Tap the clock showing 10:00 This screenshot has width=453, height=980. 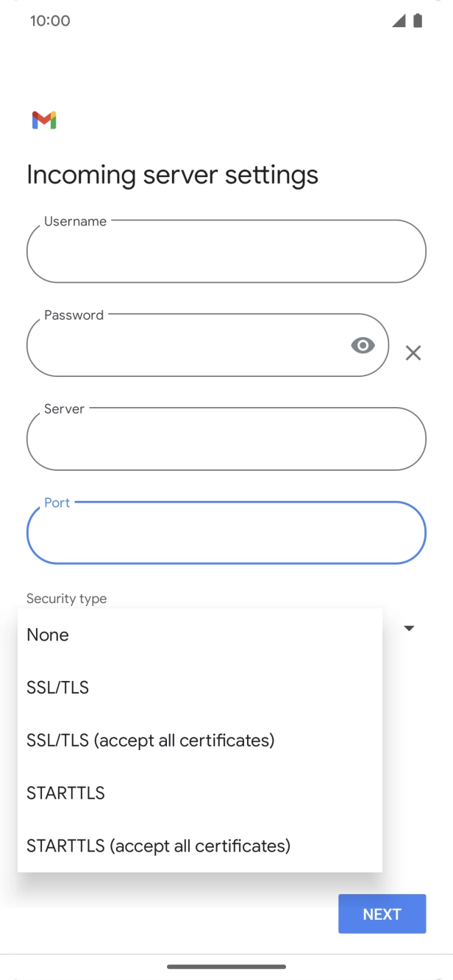coord(50,21)
